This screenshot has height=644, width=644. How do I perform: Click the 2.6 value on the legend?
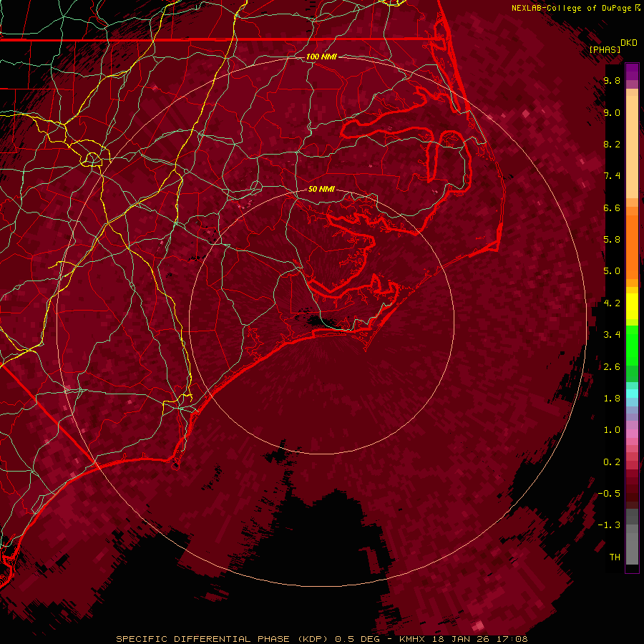pos(612,366)
